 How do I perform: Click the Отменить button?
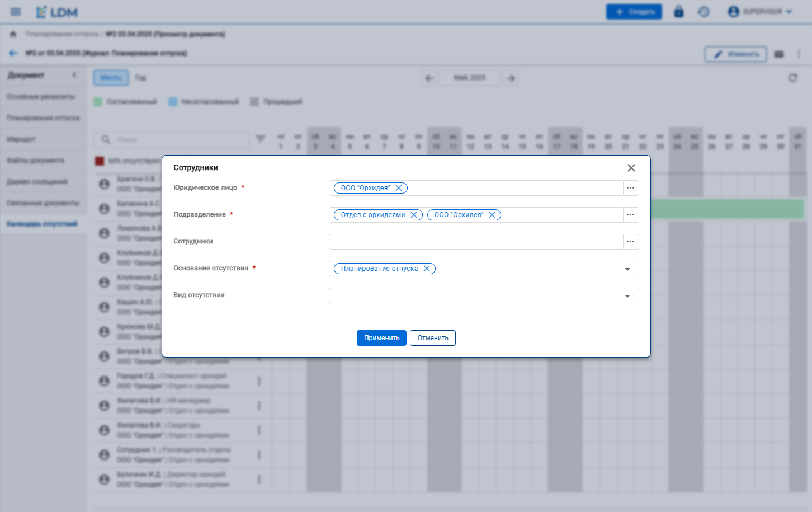(433, 338)
